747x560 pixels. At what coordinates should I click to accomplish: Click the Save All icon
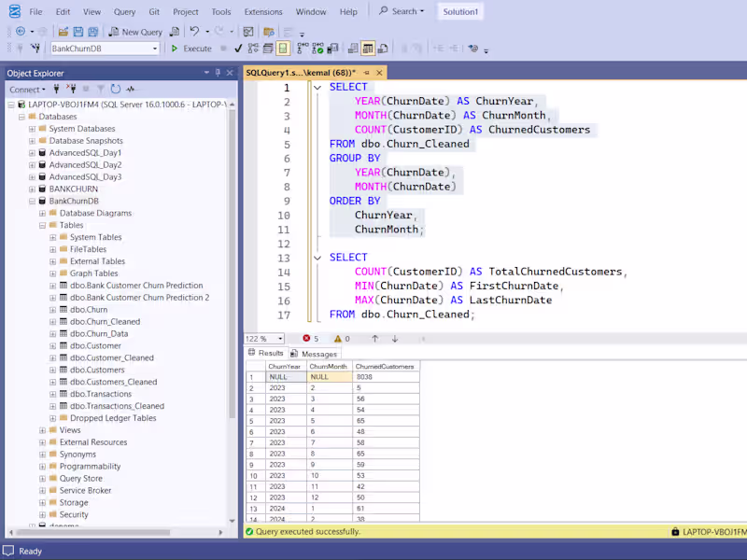93,32
